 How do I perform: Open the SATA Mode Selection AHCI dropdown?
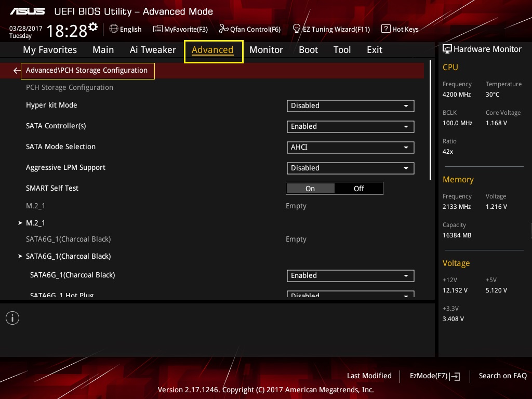pos(350,147)
